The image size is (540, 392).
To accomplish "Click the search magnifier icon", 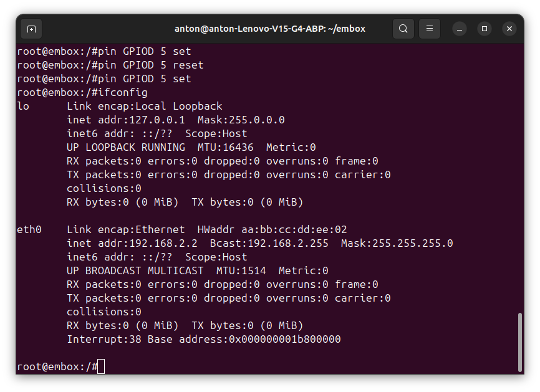I will 403,29.
